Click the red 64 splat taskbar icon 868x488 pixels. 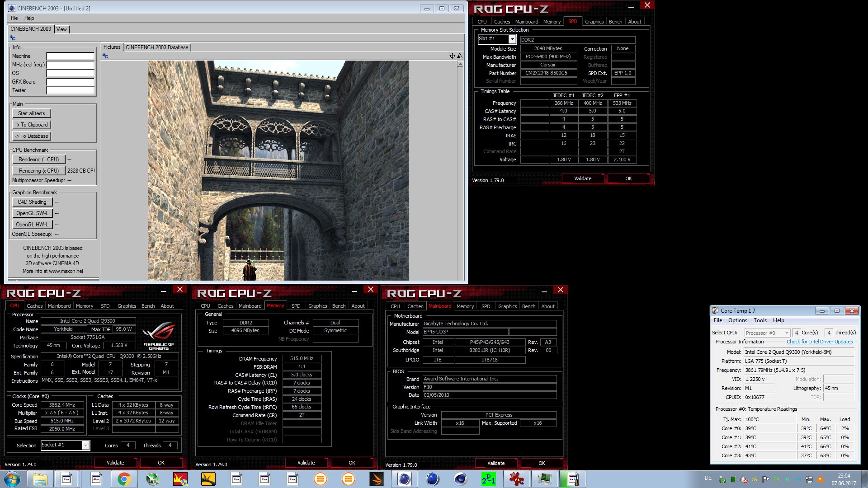click(x=516, y=479)
